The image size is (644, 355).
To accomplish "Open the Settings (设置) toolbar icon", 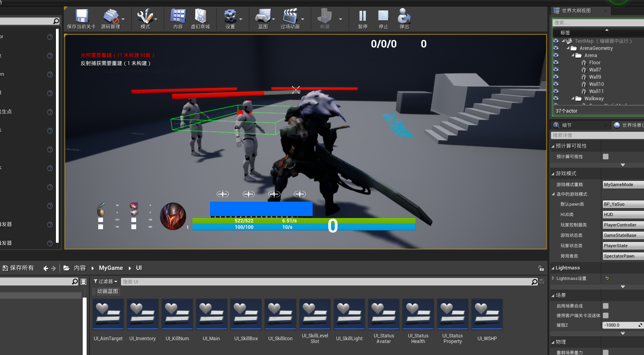I will [230, 16].
